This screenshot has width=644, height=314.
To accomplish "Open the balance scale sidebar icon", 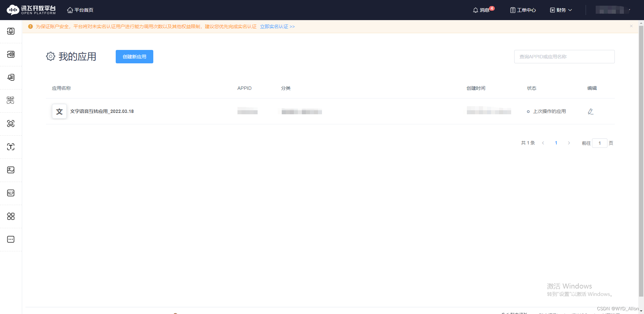I will click(x=11, y=100).
